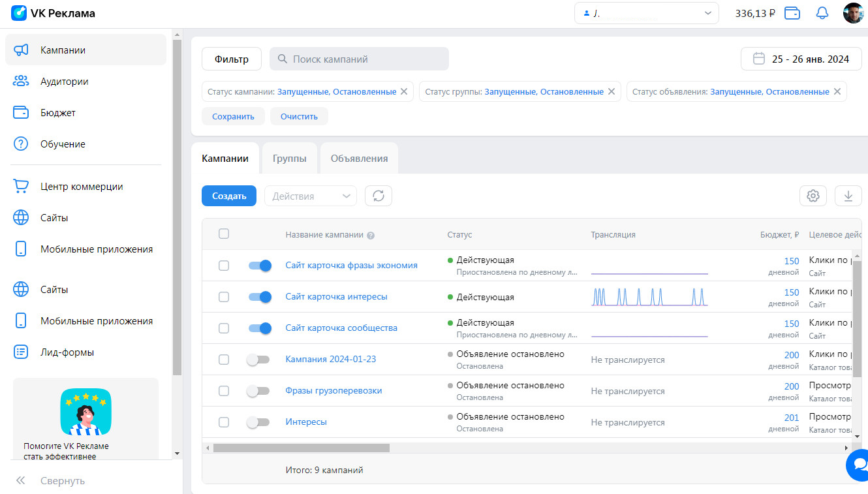Viewport: 868px width, 494px height.
Task: Check the select-all campaigns checkbox in header
Action: pos(224,234)
